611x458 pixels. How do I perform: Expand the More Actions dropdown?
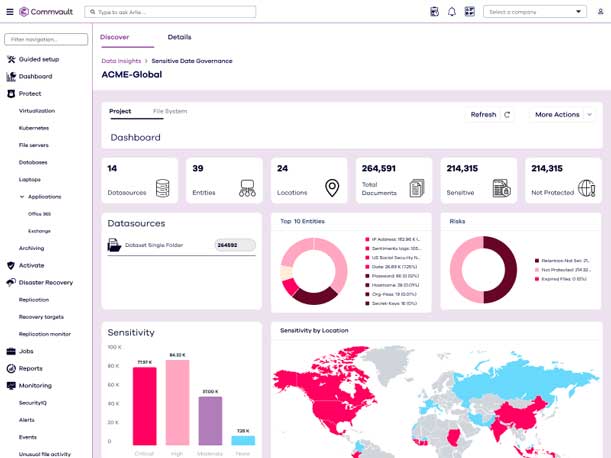[x=564, y=115]
